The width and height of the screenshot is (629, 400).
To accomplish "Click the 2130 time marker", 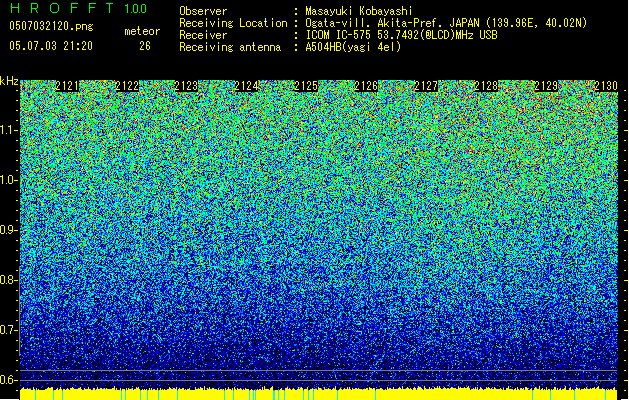I will coord(606,86).
